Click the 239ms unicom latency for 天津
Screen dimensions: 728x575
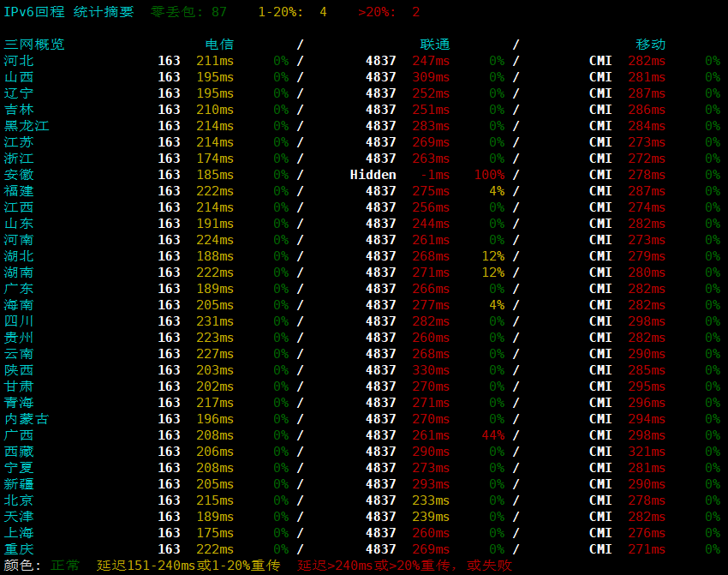[x=431, y=516]
